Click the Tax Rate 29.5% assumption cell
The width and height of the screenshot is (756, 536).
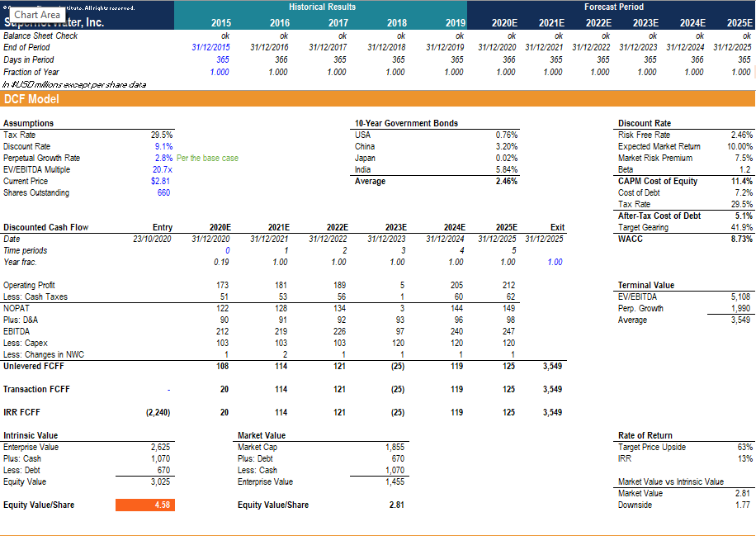pos(162,135)
